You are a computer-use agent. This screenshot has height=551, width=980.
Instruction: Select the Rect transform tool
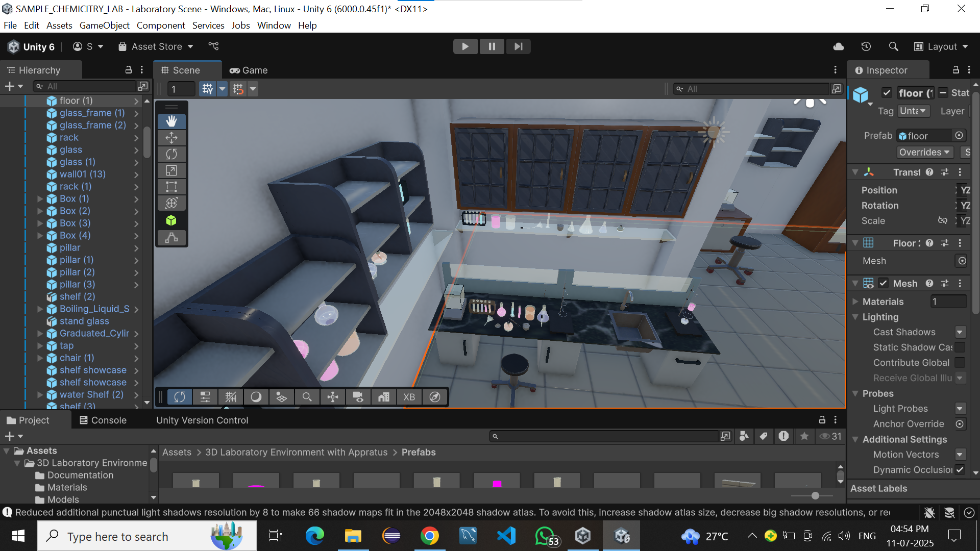pos(171,187)
